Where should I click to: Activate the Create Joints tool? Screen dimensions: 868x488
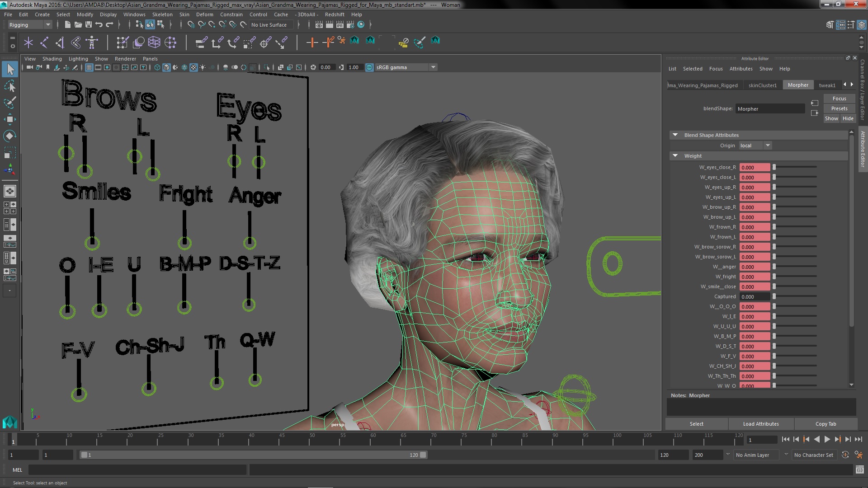click(x=44, y=43)
